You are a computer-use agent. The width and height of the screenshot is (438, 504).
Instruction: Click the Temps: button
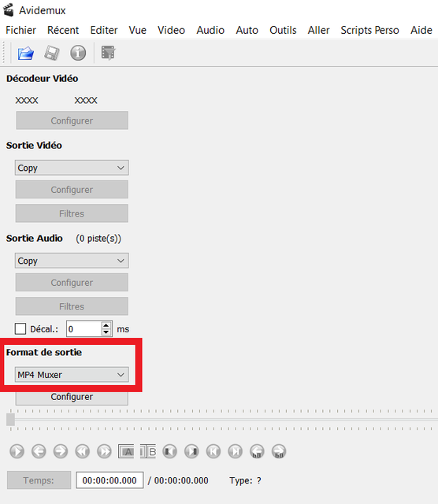(x=39, y=480)
